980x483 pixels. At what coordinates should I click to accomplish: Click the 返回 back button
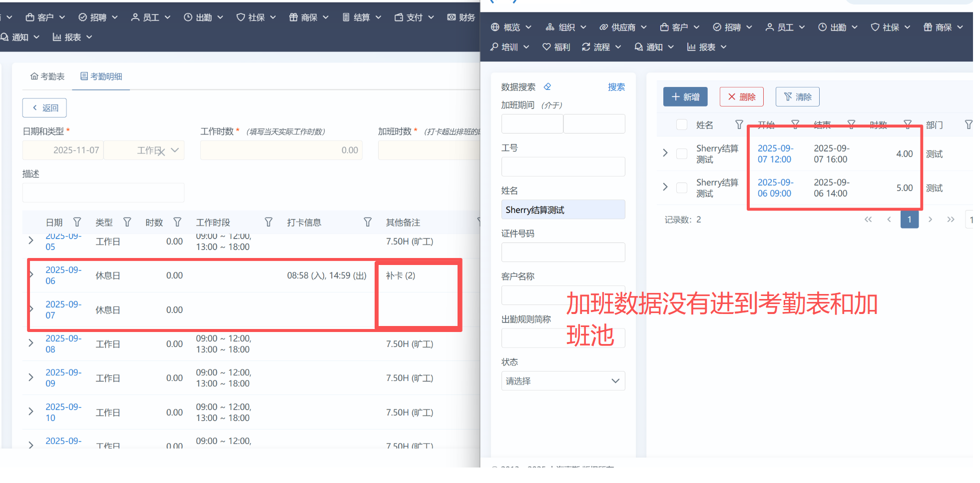(44, 108)
